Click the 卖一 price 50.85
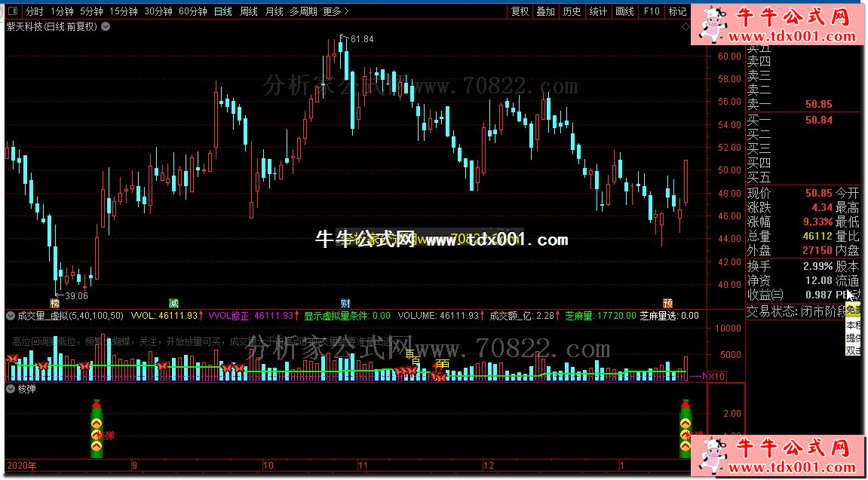The image size is (868, 480). [x=819, y=104]
